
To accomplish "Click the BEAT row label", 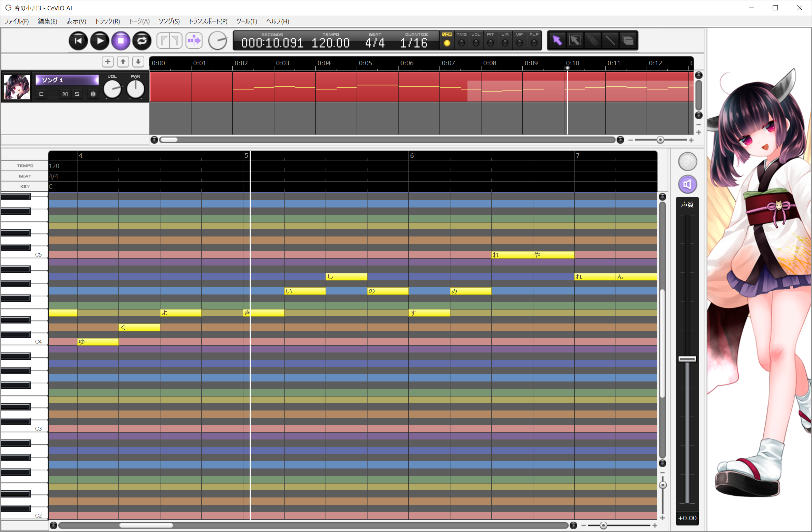I will pos(25,176).
